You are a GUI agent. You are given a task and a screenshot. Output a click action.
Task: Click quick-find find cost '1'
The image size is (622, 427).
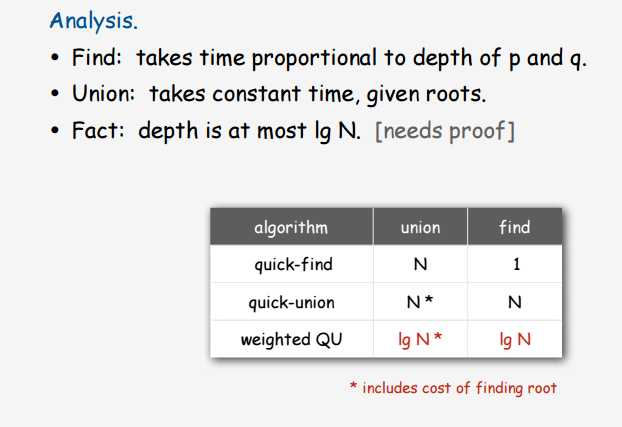[516, 264]
